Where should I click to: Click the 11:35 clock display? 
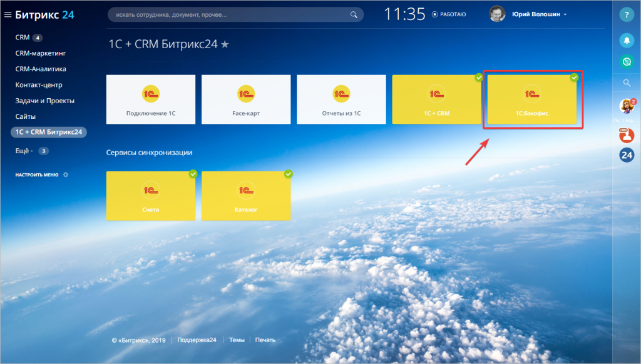[x=405, y=14]
